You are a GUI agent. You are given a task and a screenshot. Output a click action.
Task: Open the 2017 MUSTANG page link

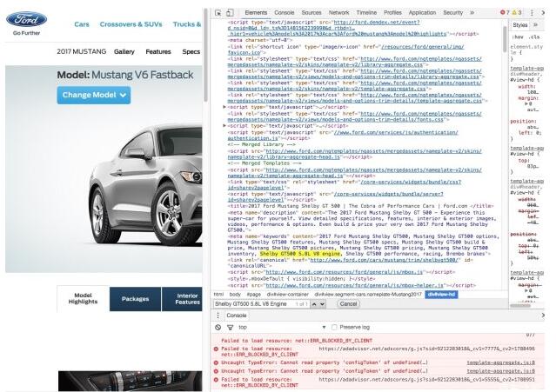82,51
